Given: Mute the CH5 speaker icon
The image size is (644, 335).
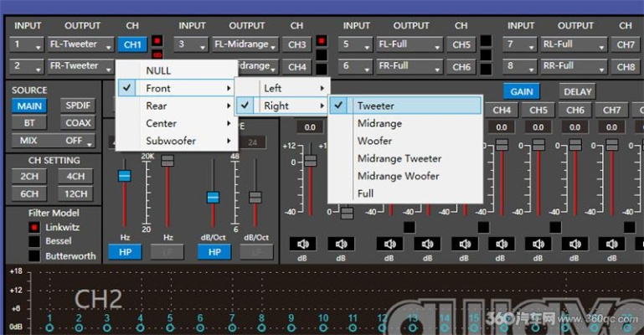Looking at the screenshot, I should point(538,244).
